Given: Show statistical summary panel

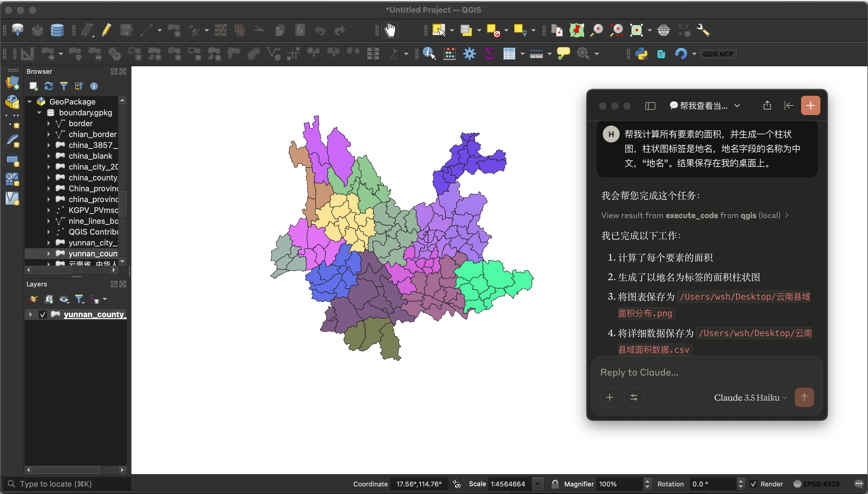Looking at the screenshot, I should (489, 54).
